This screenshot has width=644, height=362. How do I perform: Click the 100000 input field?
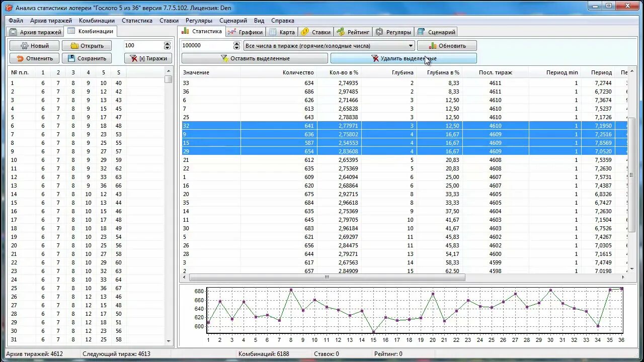click(x=207, y=46)
